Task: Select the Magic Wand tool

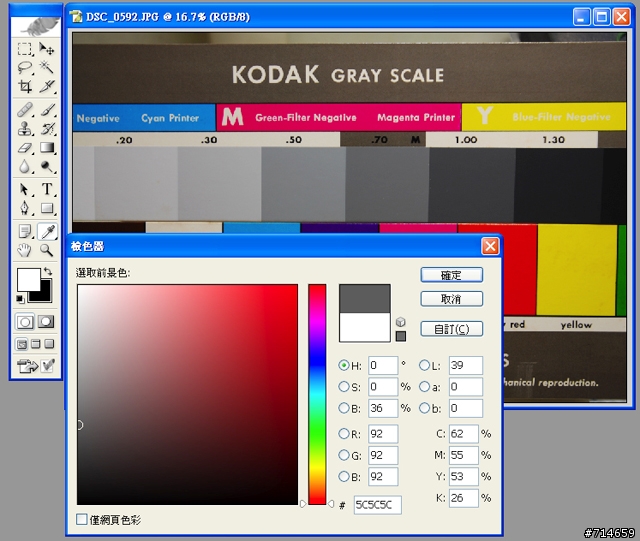Action: [x=47, y=67]
